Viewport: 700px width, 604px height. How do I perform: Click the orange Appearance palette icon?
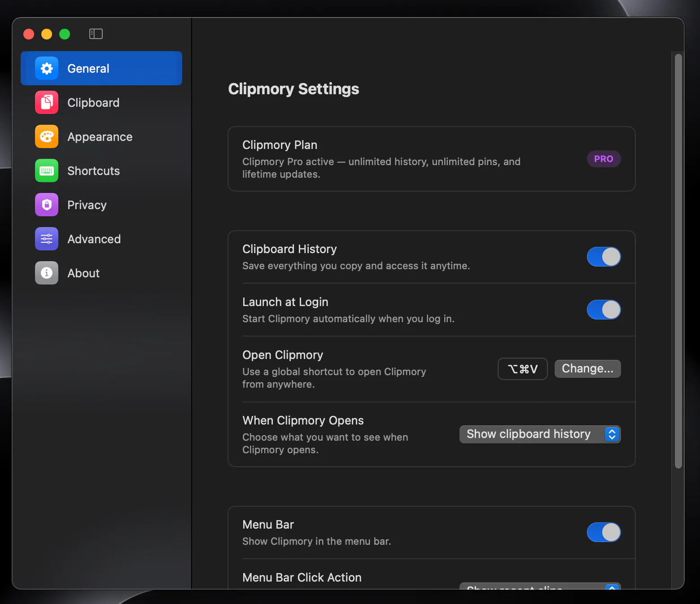point(47,136)
